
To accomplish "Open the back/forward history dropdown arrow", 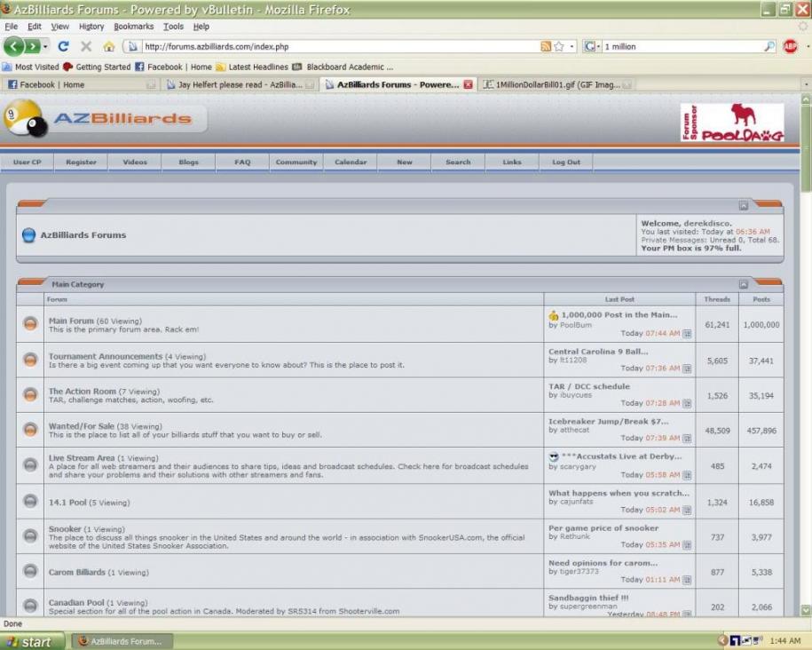I will click(44, 47).
